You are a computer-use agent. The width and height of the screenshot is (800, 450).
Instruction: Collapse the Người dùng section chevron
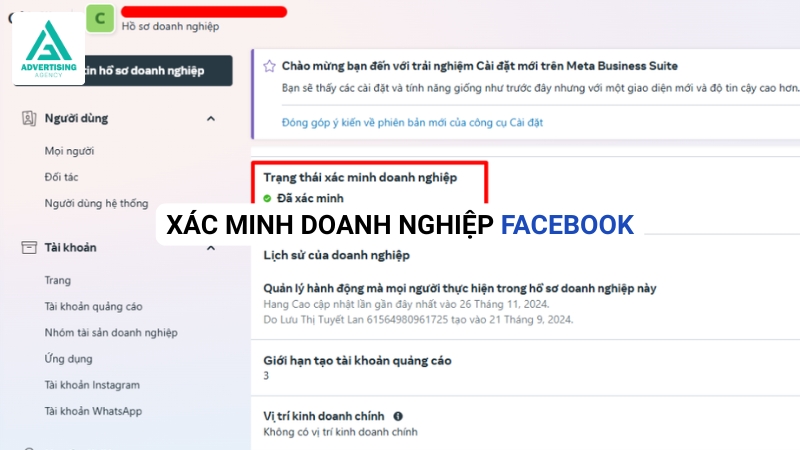pyautogui.click(x=211, y=118)
